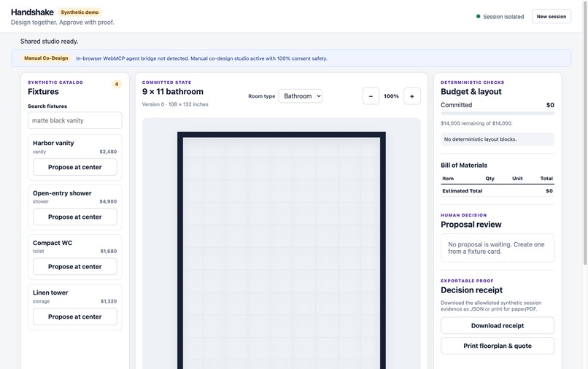Click the Decision receipt heading

[471, 290]
